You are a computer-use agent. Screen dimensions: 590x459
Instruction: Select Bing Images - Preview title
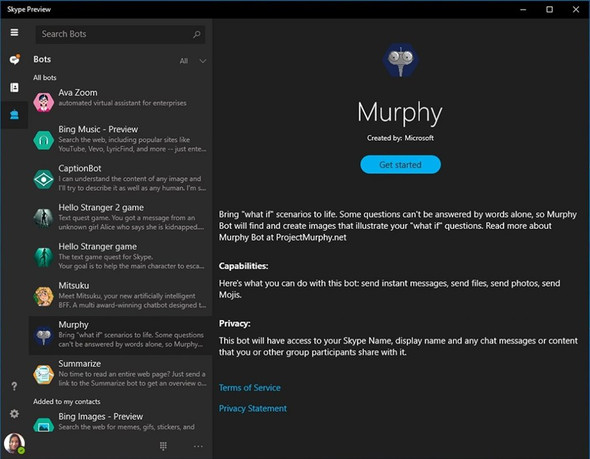coord(100,417)
